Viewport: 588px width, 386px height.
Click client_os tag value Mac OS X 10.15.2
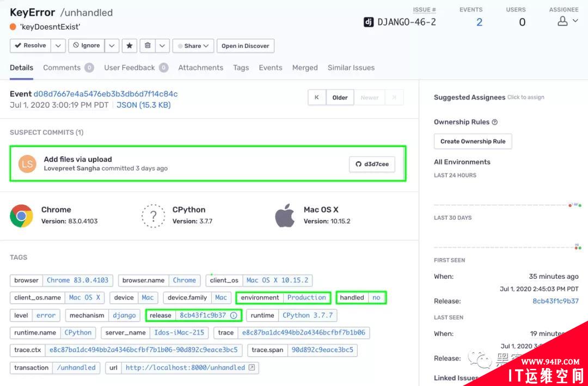click(x=277, y=280)
